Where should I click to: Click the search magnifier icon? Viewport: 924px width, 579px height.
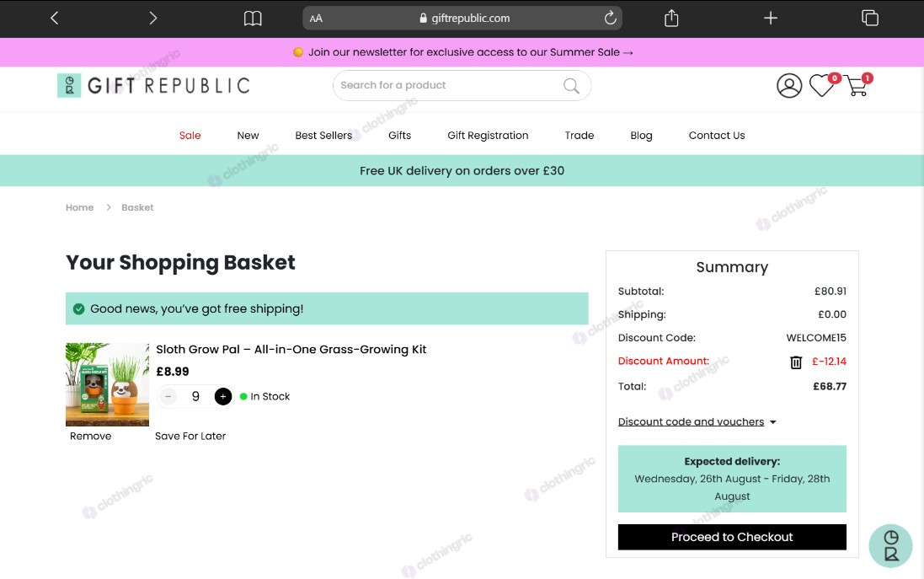[571, 85]
